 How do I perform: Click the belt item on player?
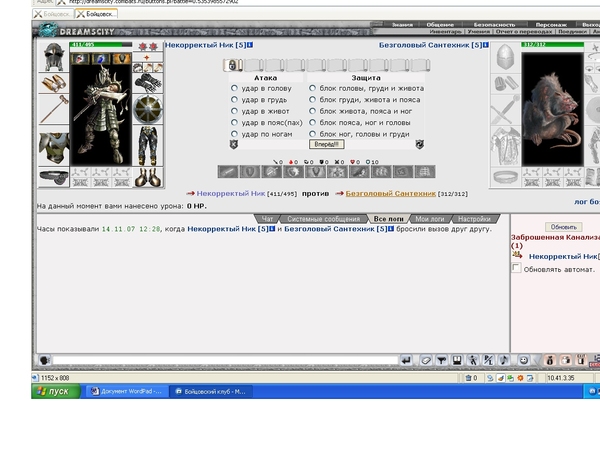pos(54,177)
